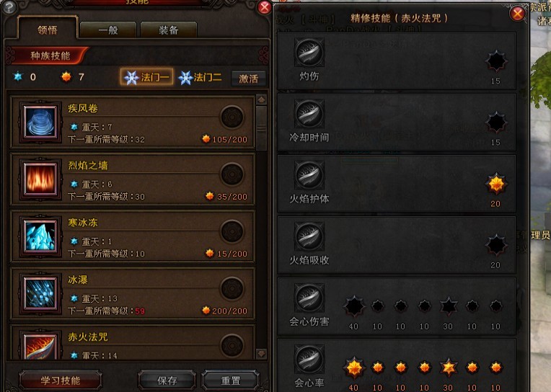Select the 法门二 option
The width and height of the screenshot is (551, 392).
[200, 77]
